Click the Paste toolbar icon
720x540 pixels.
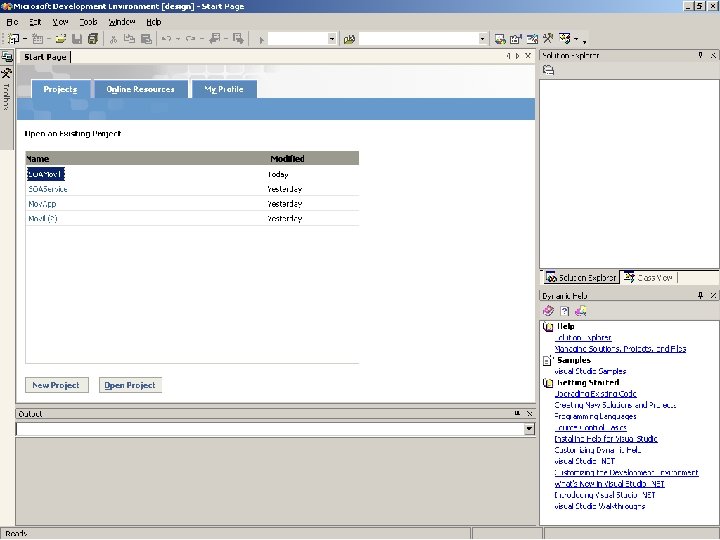146,39
